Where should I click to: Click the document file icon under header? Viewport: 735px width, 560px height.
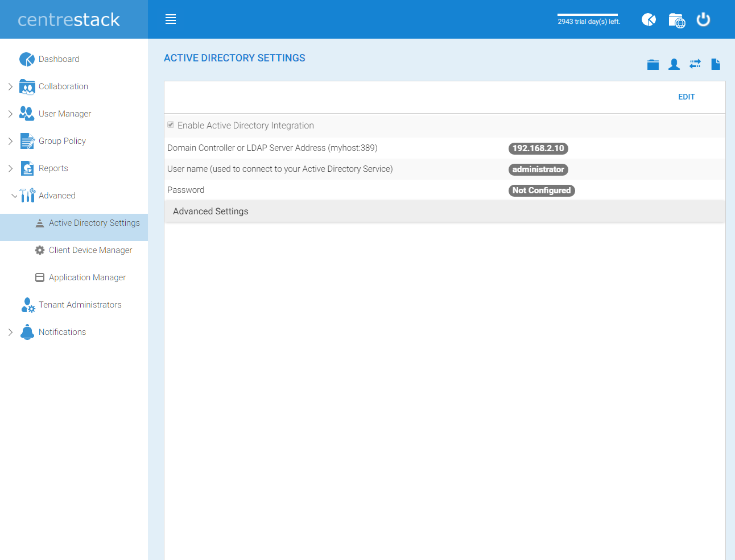716,64
